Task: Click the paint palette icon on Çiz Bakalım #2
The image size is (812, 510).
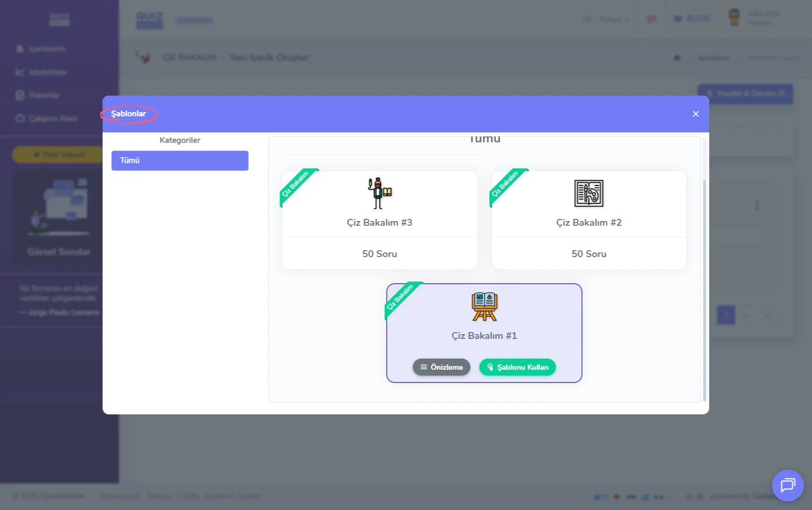Action: 589,193
